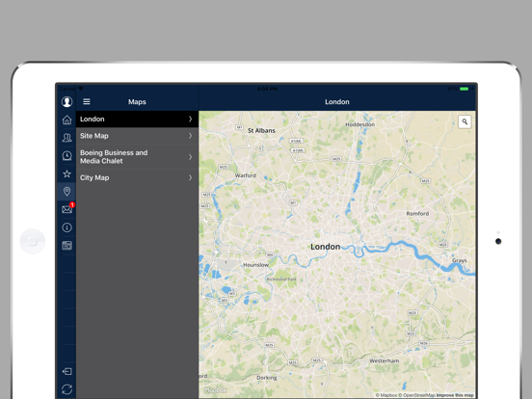Open Boeing Business and Media Chalet map

pos(137,157)
